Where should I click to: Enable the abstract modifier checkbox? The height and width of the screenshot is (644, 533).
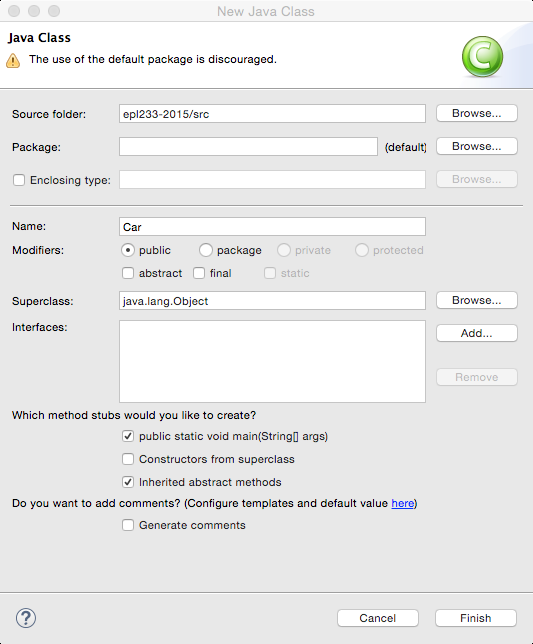[x=128, y=273]
